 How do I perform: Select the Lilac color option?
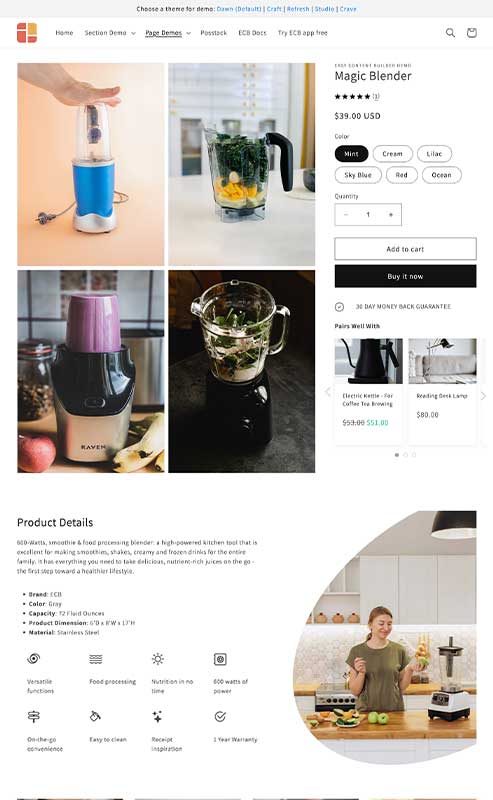pyautogui.click(x=434, y=154)
